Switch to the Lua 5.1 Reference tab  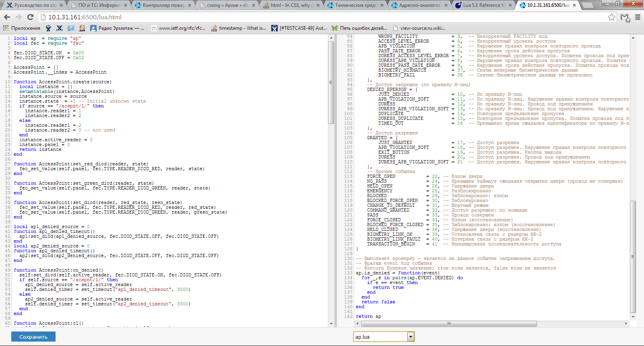(482, 5)
